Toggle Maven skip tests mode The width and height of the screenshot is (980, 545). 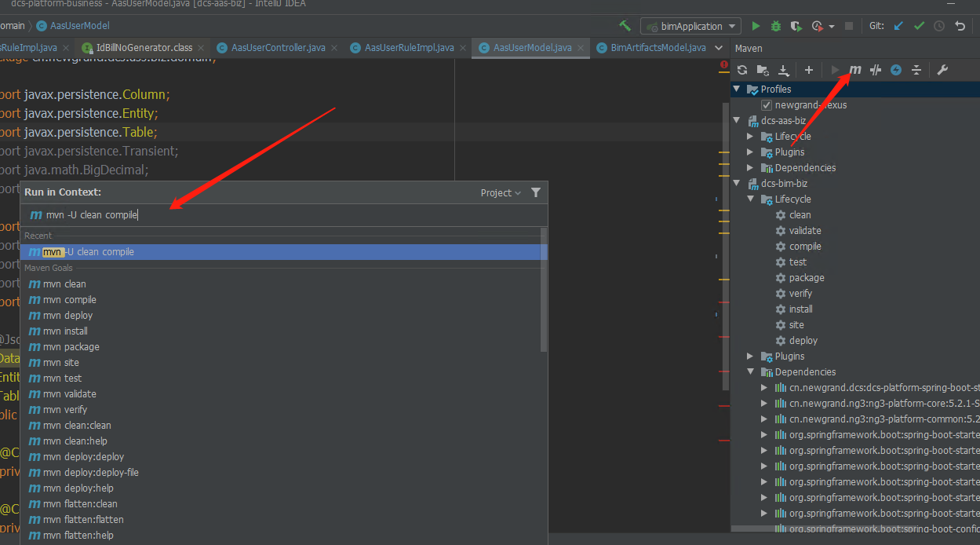[x=896, y=70]
